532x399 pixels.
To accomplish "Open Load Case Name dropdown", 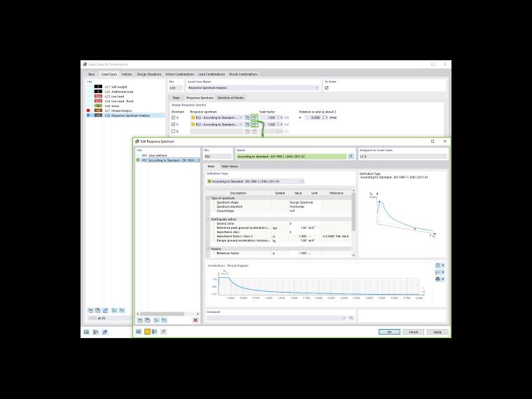I will [317, 88].
